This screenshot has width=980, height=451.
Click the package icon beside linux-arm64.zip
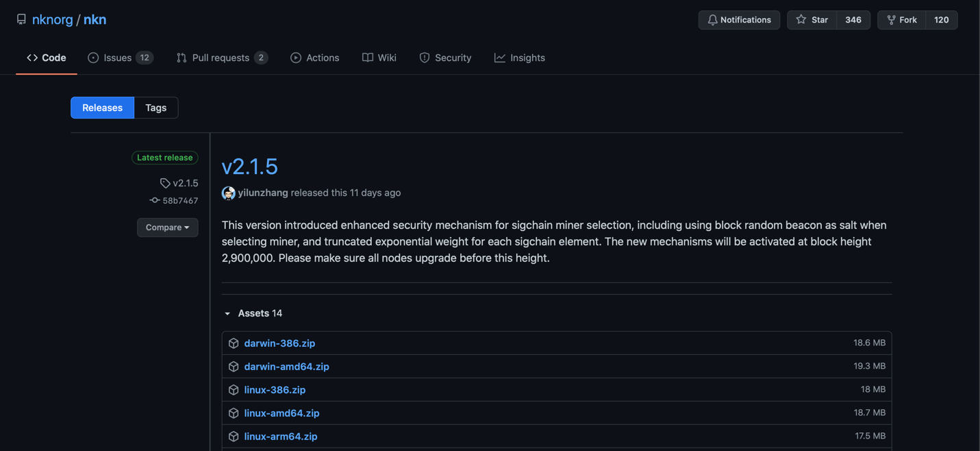pos(234,437)
